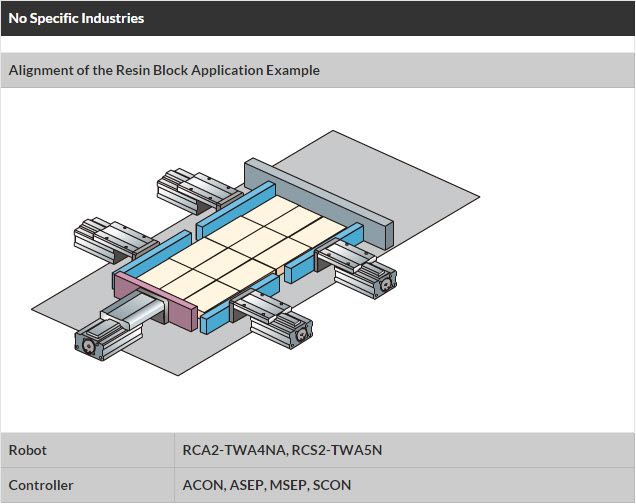This screenshot has height=504, width=636.
Task: Click the MSEP controller name
Action: tap(289, 485)
